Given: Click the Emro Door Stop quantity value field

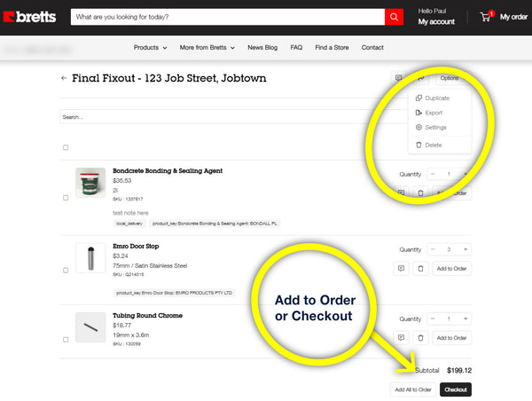Looking at the screenshot, I should (449, 249).
